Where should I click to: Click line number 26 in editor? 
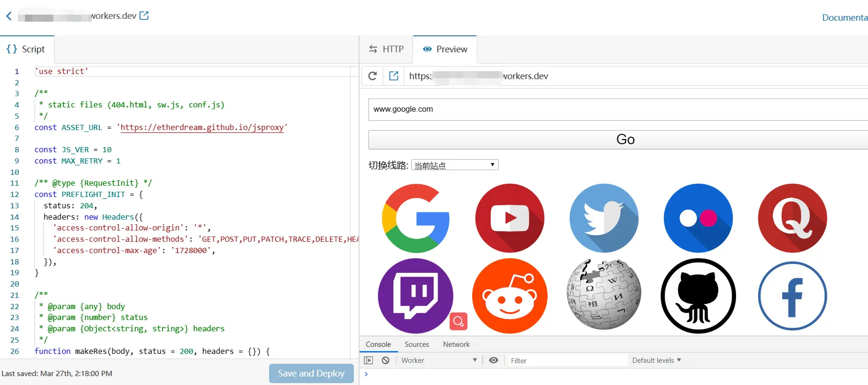click(x=15, y=351)
